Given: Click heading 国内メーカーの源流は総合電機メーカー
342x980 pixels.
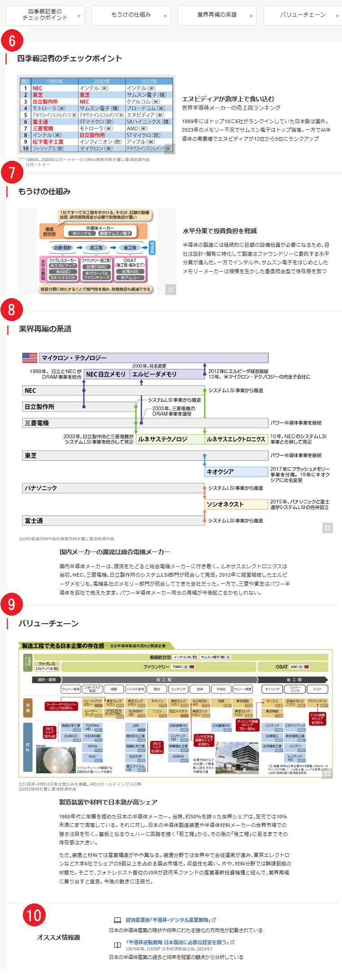Looking at the screenshot, I should click(115, 552).
